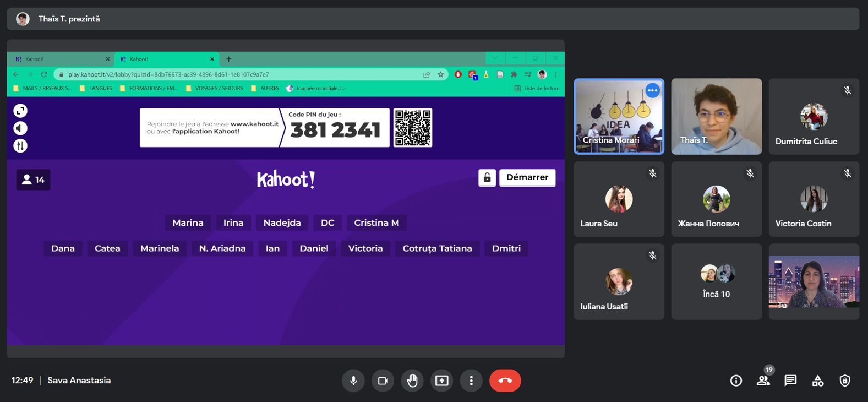This screenshot has height=402, width=868.
Task: Open more options three-dot menu
Action: coord(471,381)
